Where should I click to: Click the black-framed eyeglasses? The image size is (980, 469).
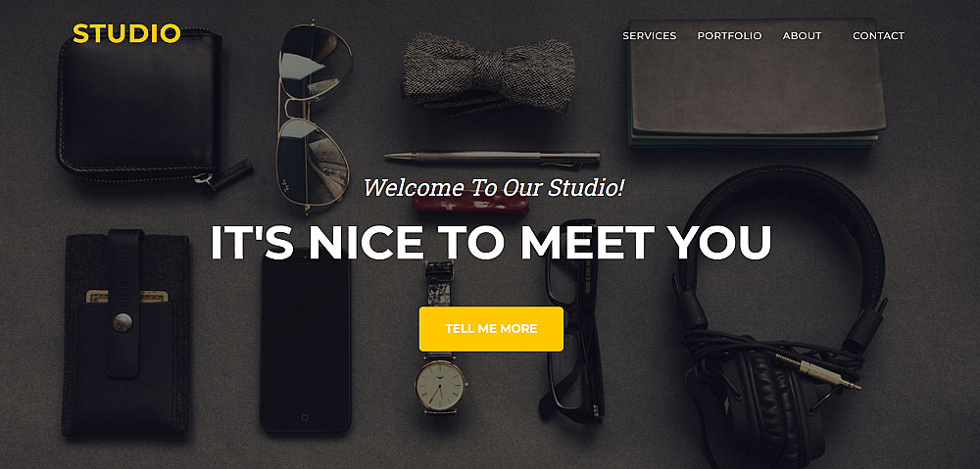pos(572,320)
